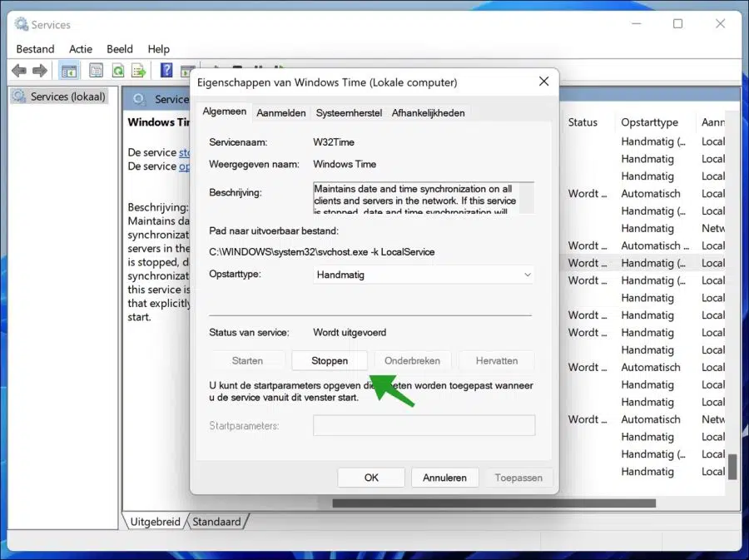This screenshot has width=749, height=560.
Task: Go back with the left arrow toolbar icon
Action: pyautogui.click(x=19, y=71)
